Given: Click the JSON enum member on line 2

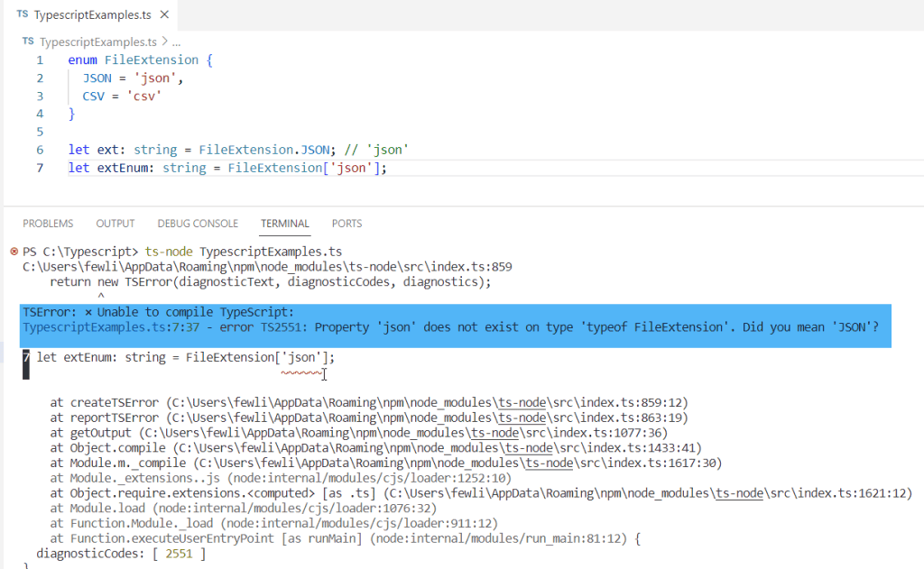Looking at the screenshot, I should coord(97,78).
